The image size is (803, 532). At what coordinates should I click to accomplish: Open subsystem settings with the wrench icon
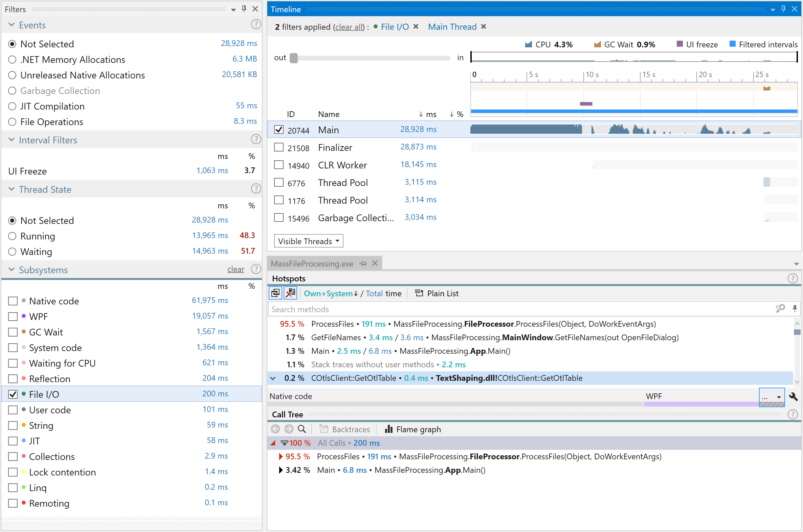pyautogui.click(x=794, y=396)
